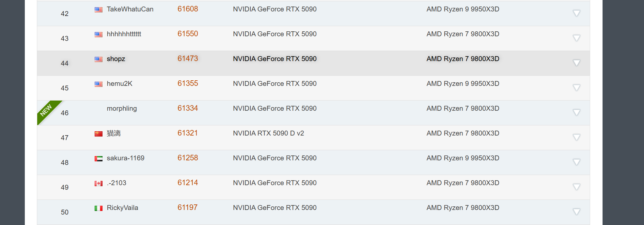This screenshot has height=225, width=644.
Task: Open the morphling user profile link
Action: (x=122, y=108)
